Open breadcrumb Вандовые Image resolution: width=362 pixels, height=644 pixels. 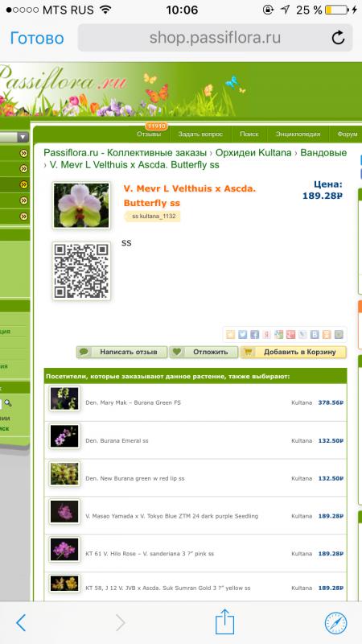(x=323, y=153)
